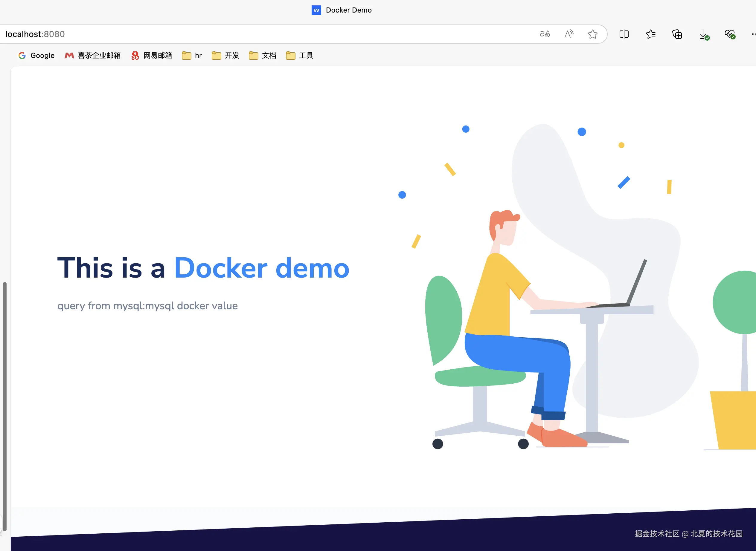Open the Collections icon
Screen dimensions: 756x551
[677, 34]
